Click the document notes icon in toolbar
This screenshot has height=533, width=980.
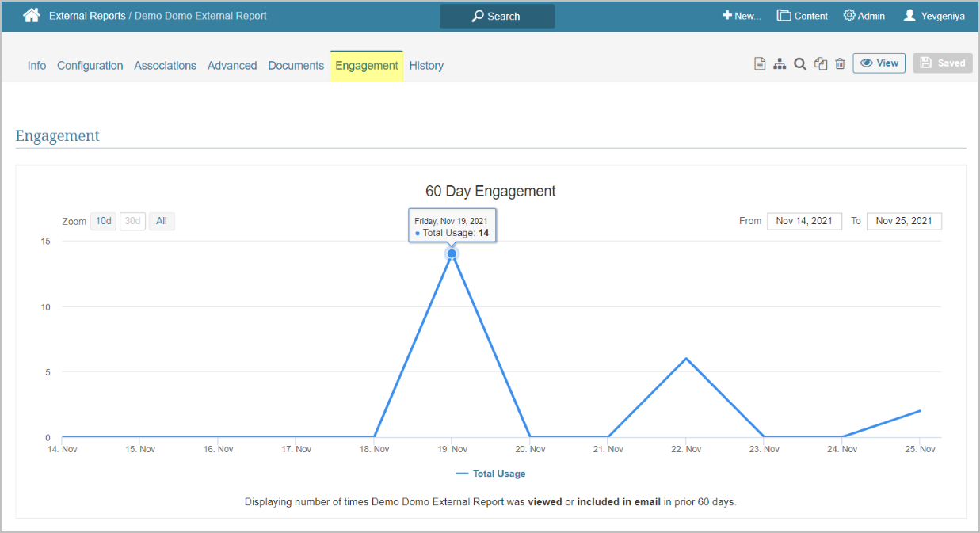click(759, 64)
